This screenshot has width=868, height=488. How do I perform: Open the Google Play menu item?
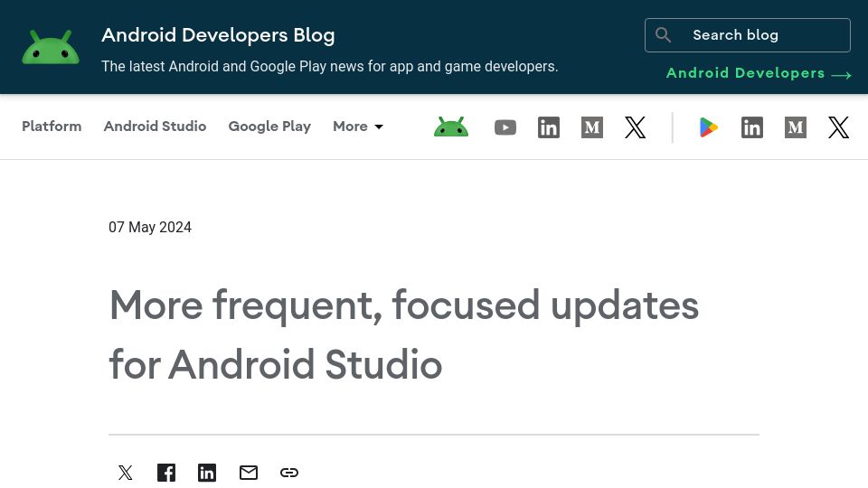(269, 127)
